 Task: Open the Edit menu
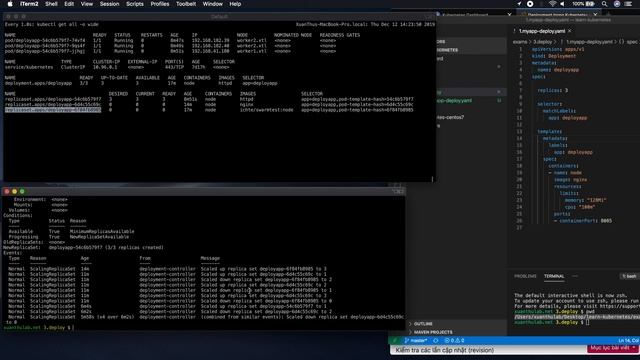tap(69, 4)
